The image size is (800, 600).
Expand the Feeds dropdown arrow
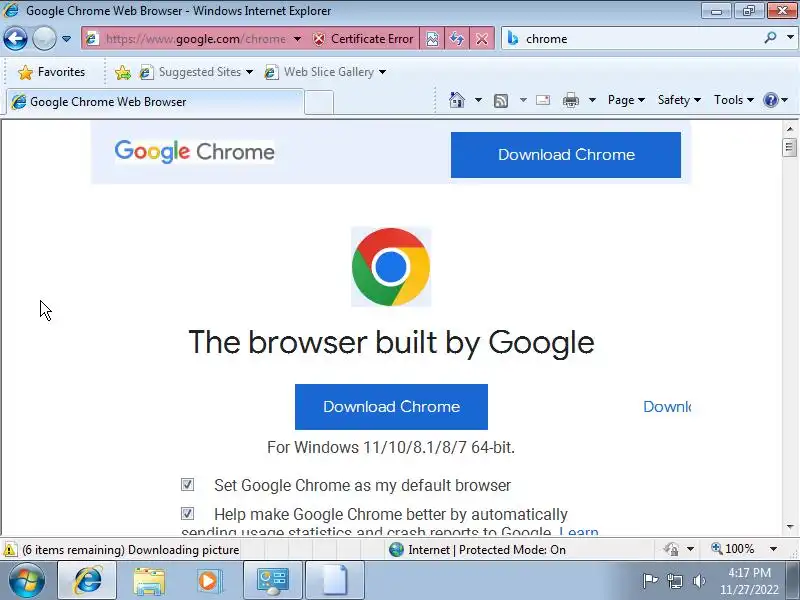pos(523,100)
